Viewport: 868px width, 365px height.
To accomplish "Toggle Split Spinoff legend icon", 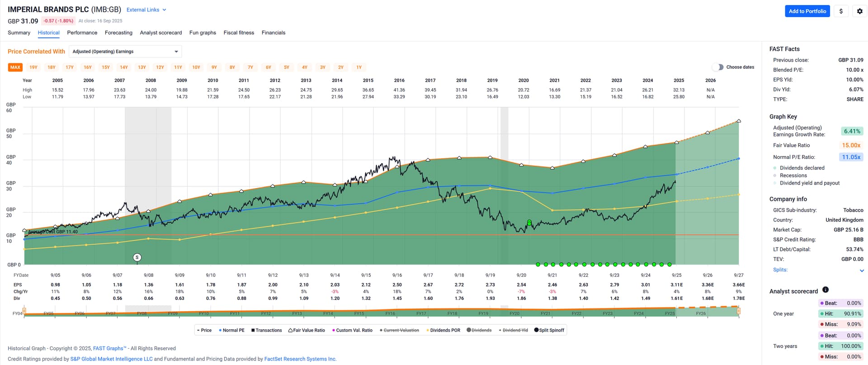I will pyautogui.click(x=536, y=330).
